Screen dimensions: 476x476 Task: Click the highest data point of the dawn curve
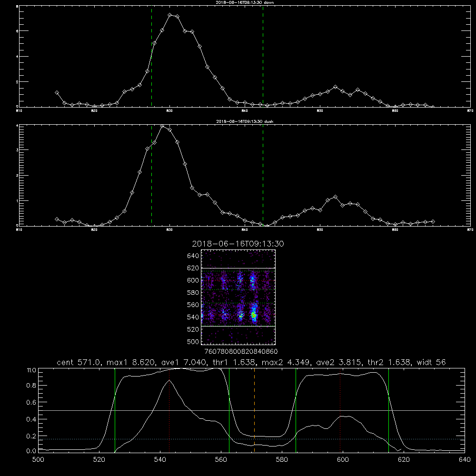pos(170,15)
